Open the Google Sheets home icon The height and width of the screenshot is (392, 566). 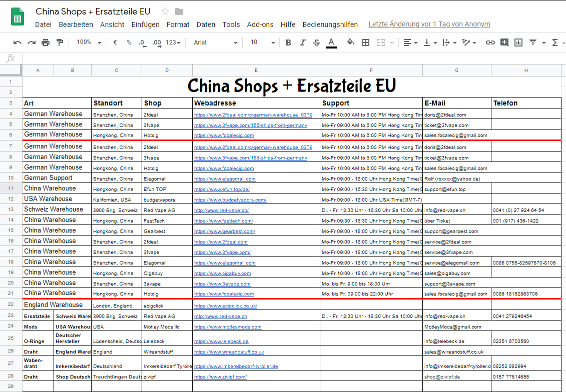[x=18, y=17]
